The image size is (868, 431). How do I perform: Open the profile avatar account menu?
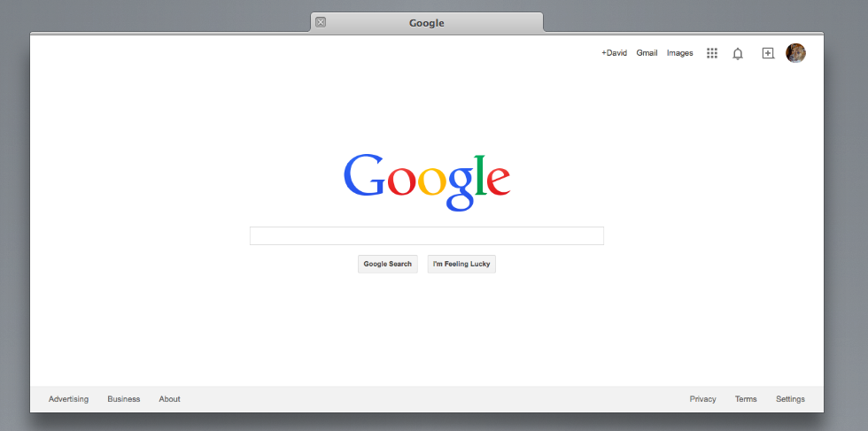coord(795,53)
